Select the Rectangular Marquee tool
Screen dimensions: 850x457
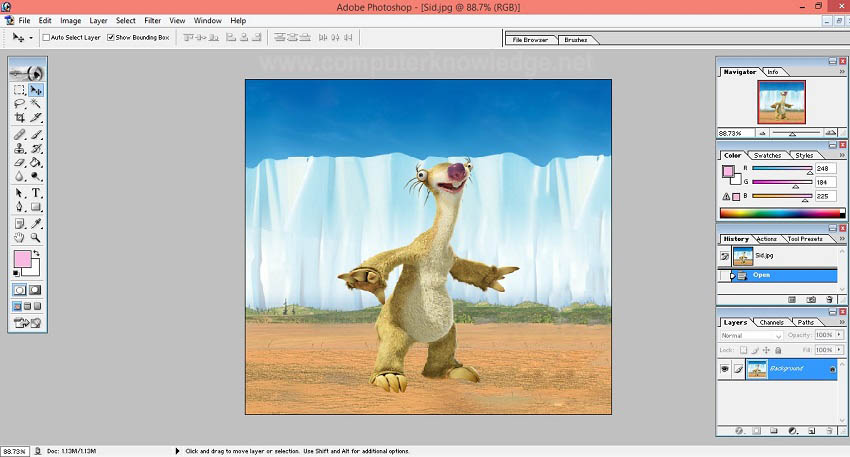tap(20, 90)
